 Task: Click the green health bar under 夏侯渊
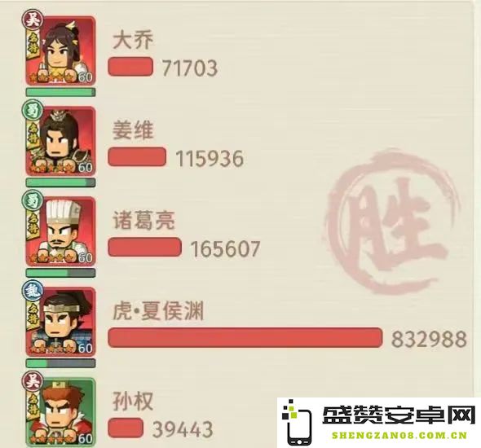[x=60, y=363]
